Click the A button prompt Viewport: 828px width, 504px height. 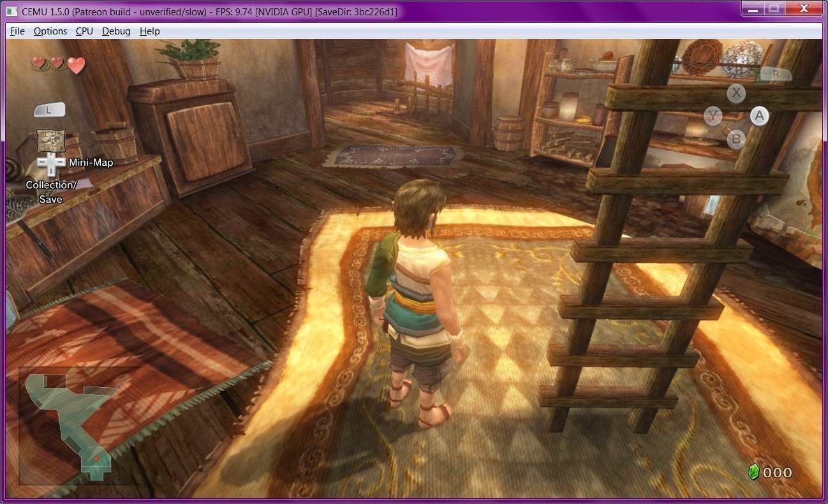point(759,116)
